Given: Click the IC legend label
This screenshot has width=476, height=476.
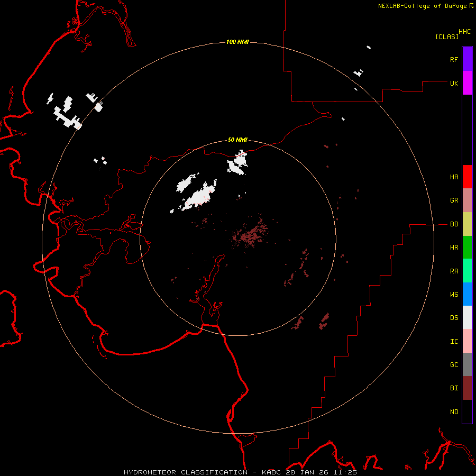Looking at the screenshot, I should point(454,341).
